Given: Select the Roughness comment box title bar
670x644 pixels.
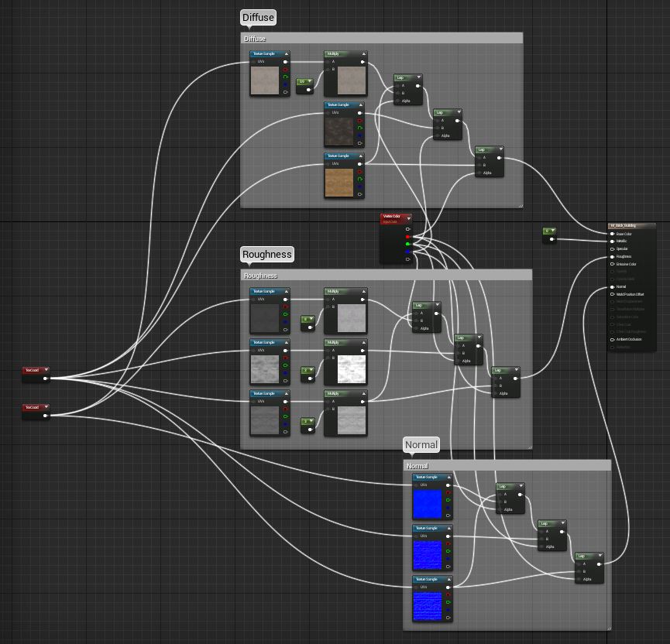Looking at the screenshot, I should [x=387, y=276].
